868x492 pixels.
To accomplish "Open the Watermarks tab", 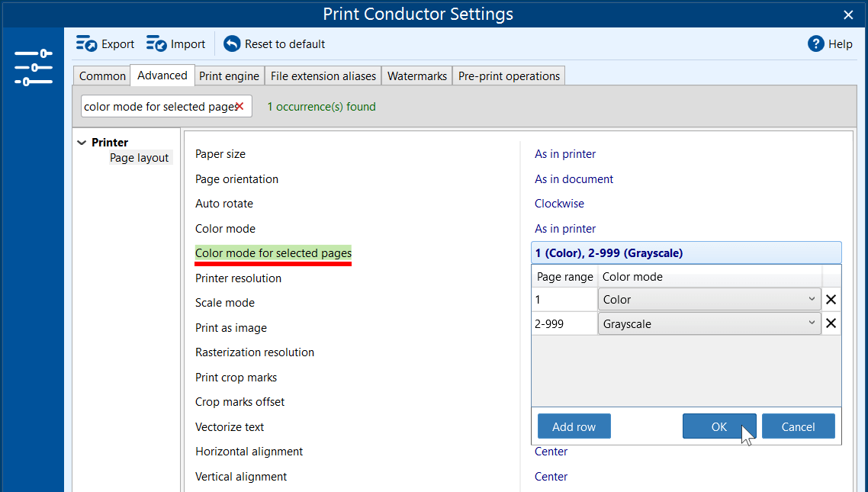I will click(416, 76).
